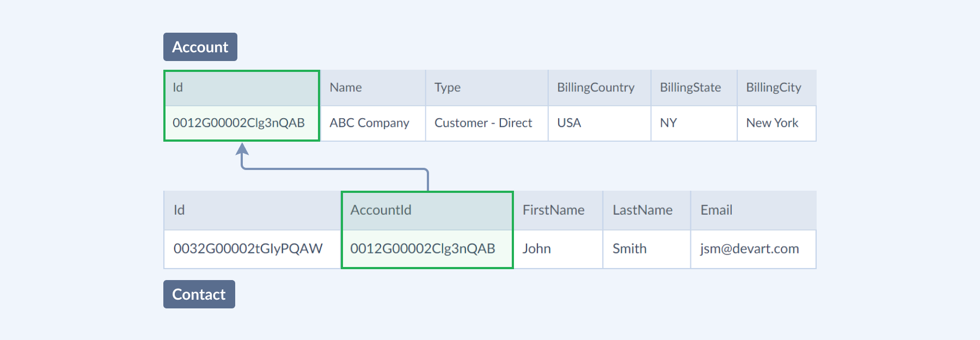Select the Customer - Direct cell
Viewport: 980px width, 340px height.
[x=487, y=123]
